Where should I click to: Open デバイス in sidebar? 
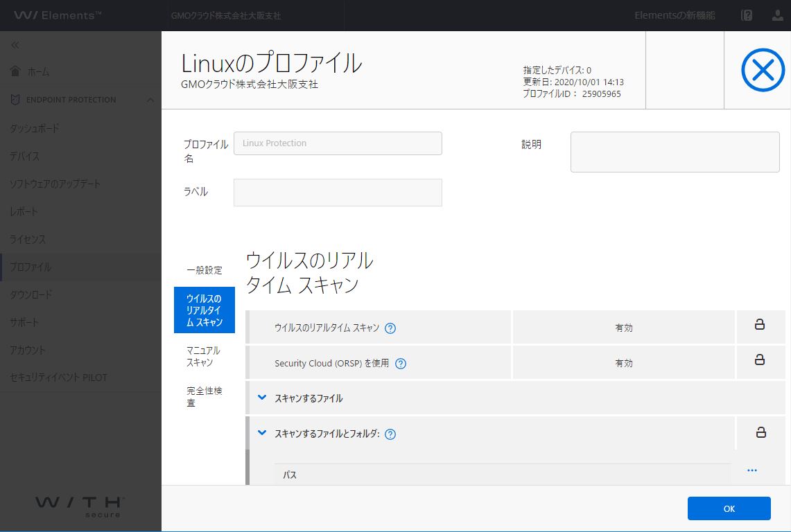tap(25, 157)
